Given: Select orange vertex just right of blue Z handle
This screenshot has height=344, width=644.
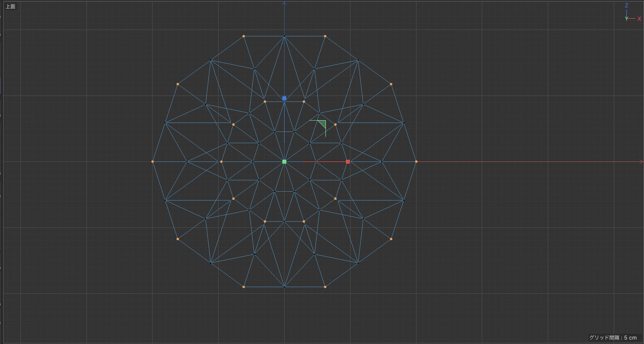Looking at the screenshot, I should tap(304, 102).
